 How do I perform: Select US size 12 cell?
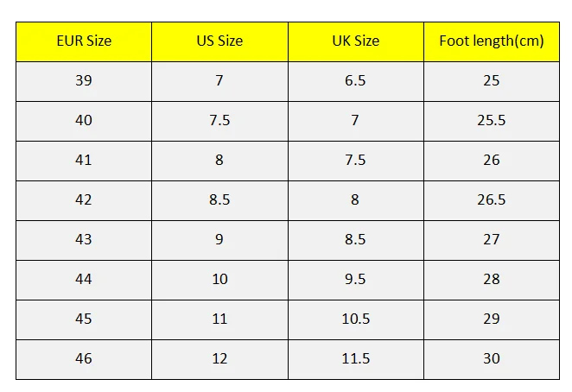[219, 359]
